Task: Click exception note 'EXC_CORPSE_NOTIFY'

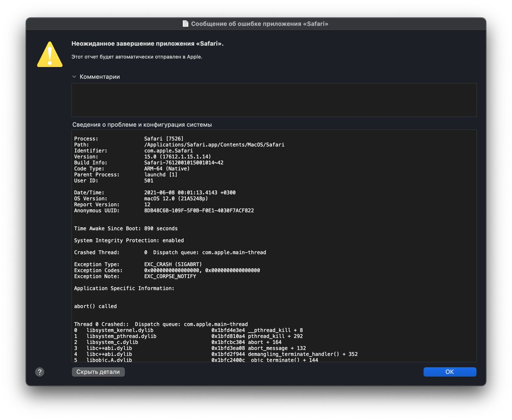Action: [x=170, y=277]
